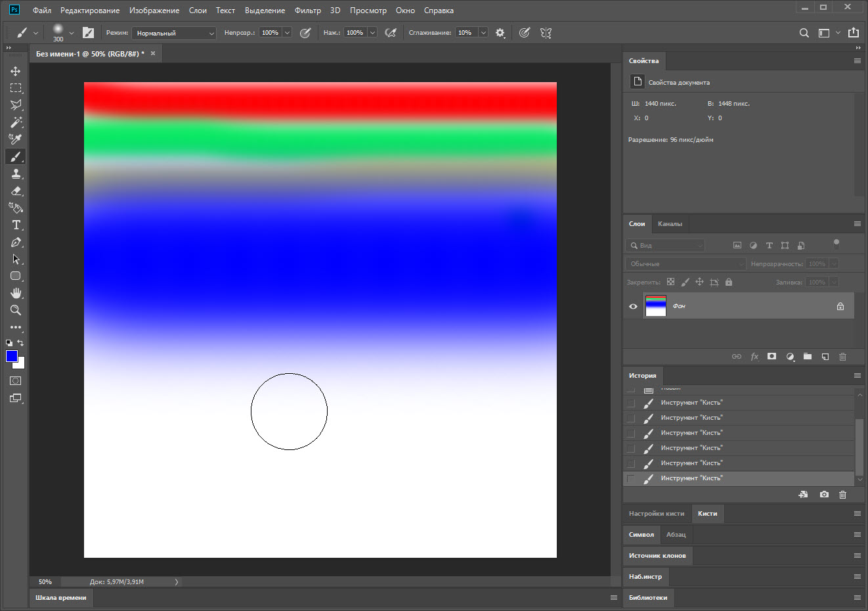This screenshot has width=868, height=611.
Task: Toggle Quick Mask mode
Action: pyautogui.click(x=16, y=381)
